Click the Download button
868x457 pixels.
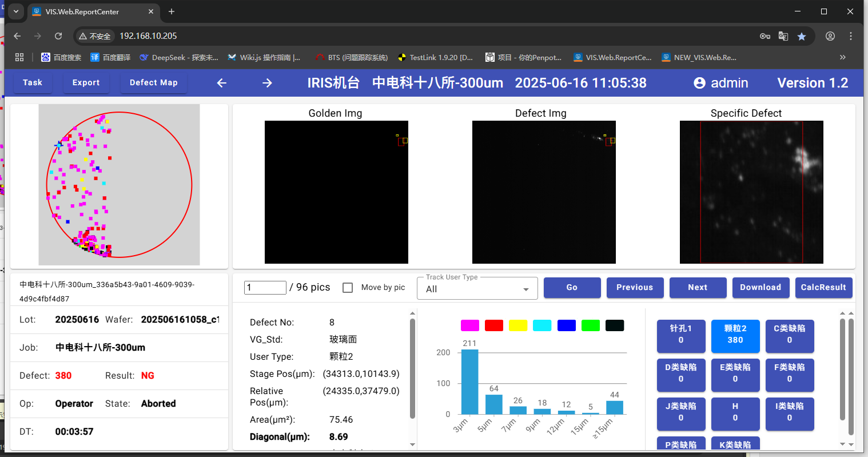761,288
